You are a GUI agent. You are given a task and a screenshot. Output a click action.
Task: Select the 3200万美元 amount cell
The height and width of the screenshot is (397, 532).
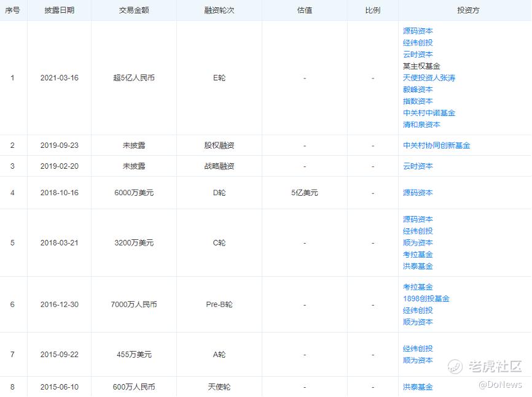[x=134, y=243]
